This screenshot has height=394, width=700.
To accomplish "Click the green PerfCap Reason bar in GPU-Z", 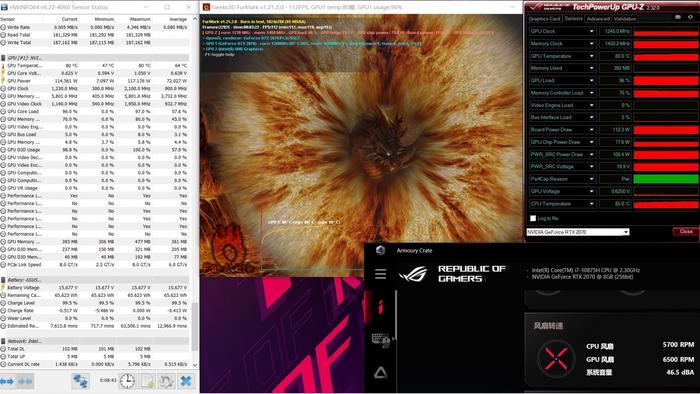I will click(x=666, y=179).
